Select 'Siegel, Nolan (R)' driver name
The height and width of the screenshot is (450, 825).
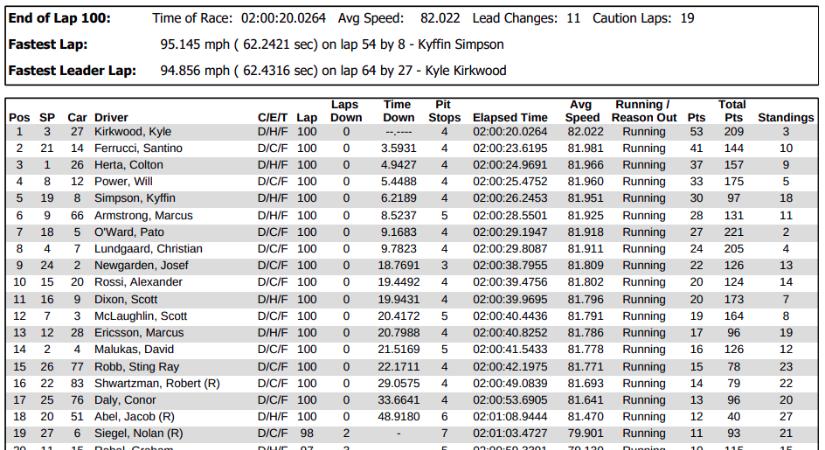coord(139,434)
